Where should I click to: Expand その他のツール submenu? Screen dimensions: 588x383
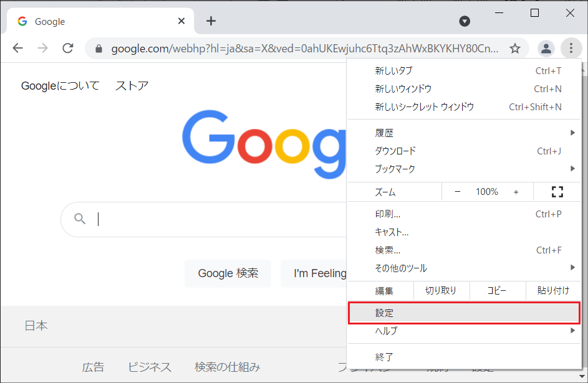point(465,268)
